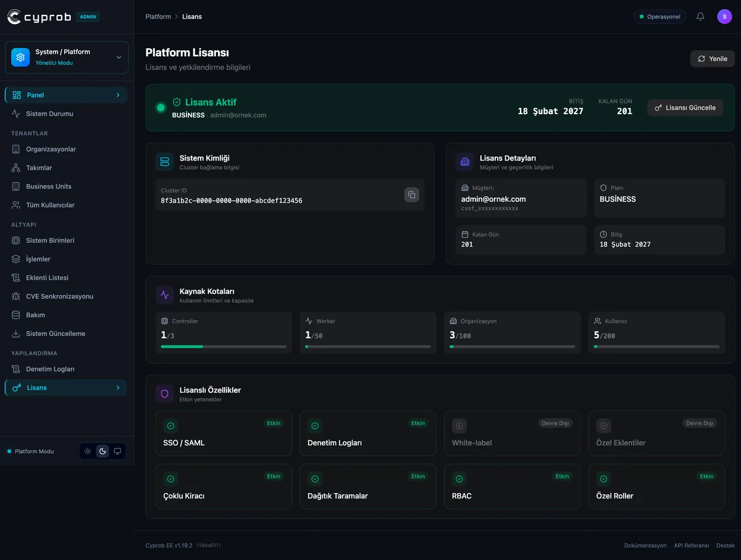Click the ADMIN badge beside the logo

(88, 17)
